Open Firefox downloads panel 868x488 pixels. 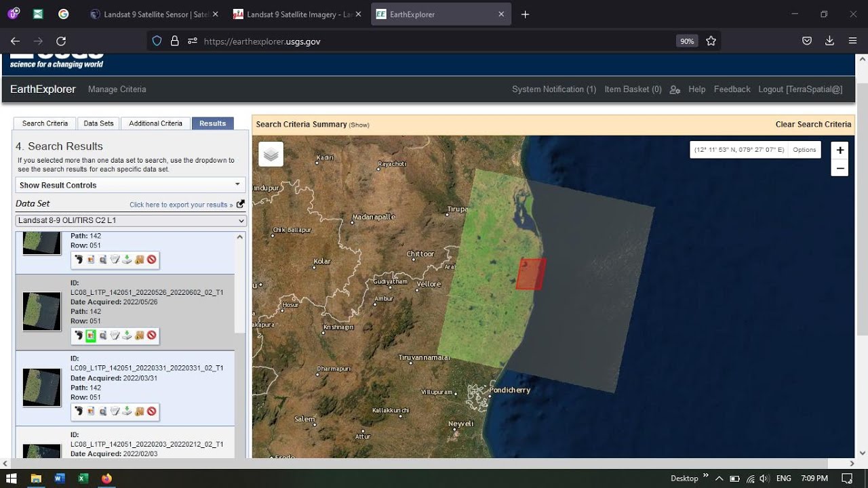(829, 41)
